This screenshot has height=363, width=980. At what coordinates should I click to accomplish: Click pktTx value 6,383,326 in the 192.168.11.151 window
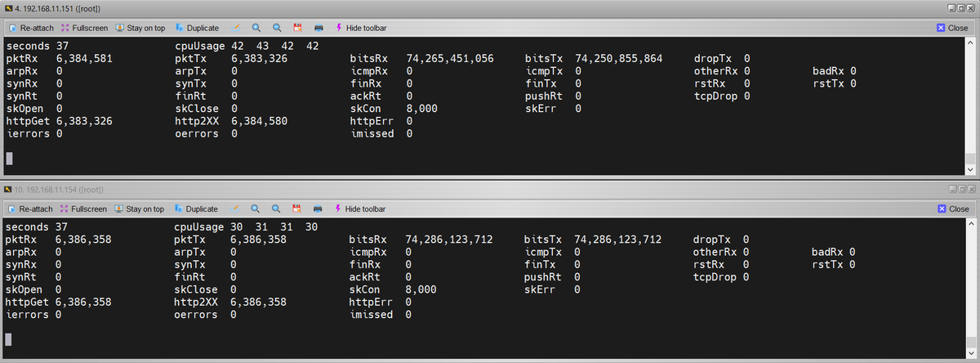pos(260,59)
